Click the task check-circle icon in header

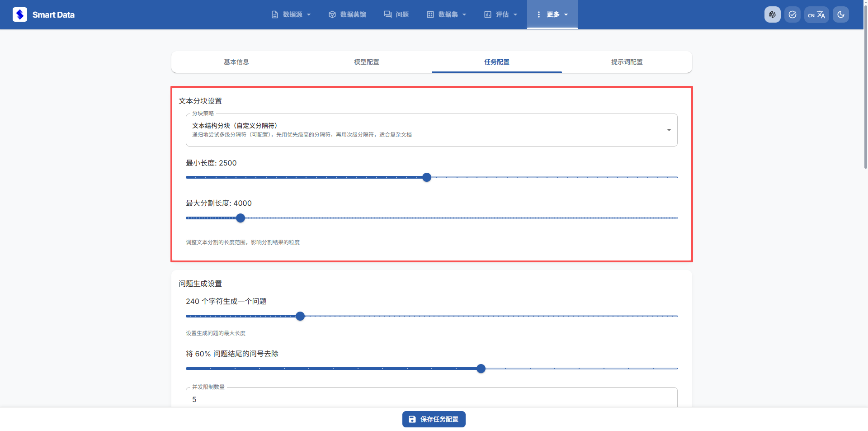coord(792,14)
